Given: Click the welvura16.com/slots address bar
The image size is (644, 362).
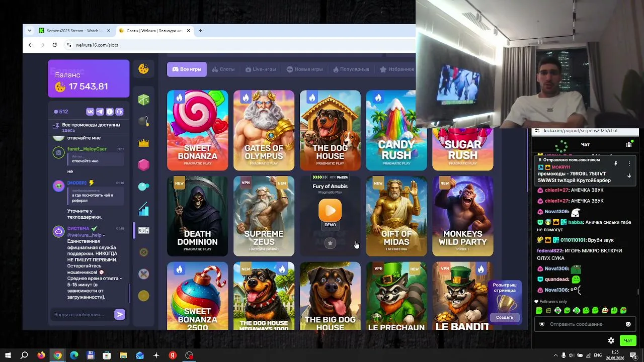Looking at the screenshot, I should click(97, 45).
